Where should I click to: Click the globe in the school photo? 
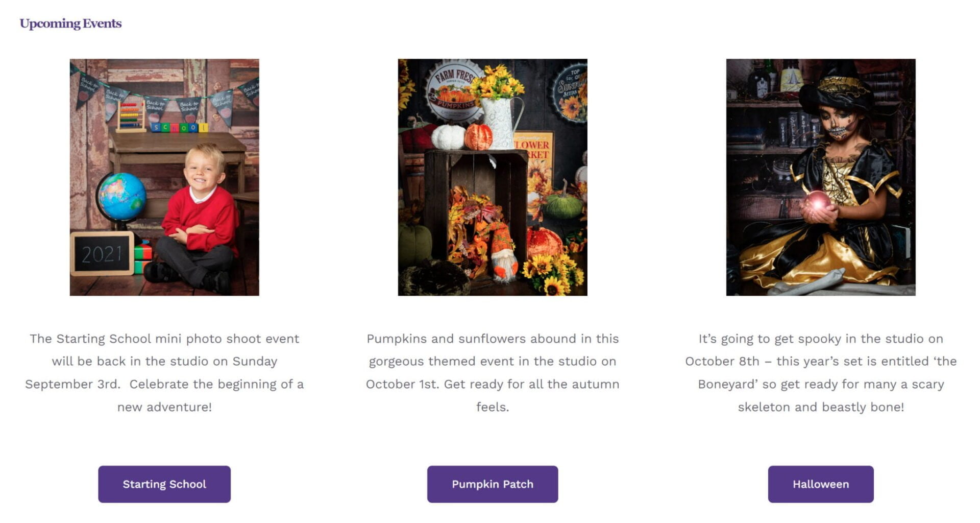point(121,197)
